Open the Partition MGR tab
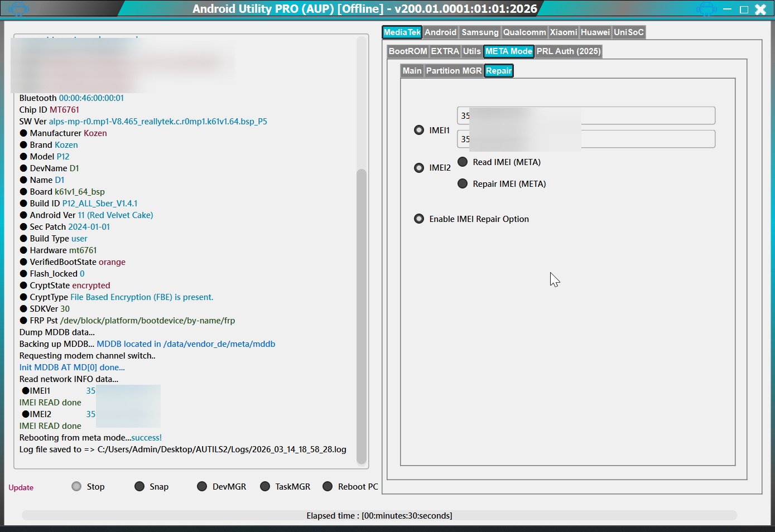The width and height of the screenshot is (775, 532). 454,71
